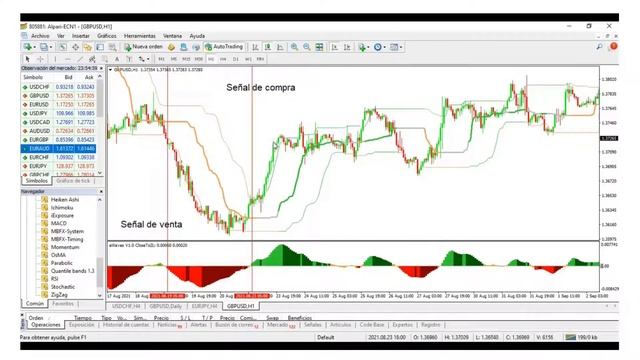Open the Herramientas menu
640x360 pixels.
click(140, 36)
